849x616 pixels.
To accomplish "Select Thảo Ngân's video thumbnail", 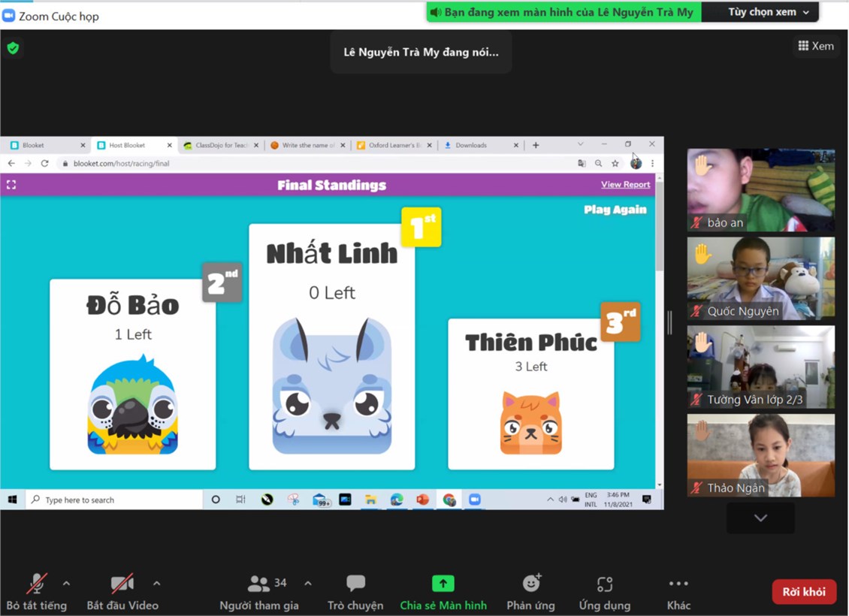I will coord(760,454).
